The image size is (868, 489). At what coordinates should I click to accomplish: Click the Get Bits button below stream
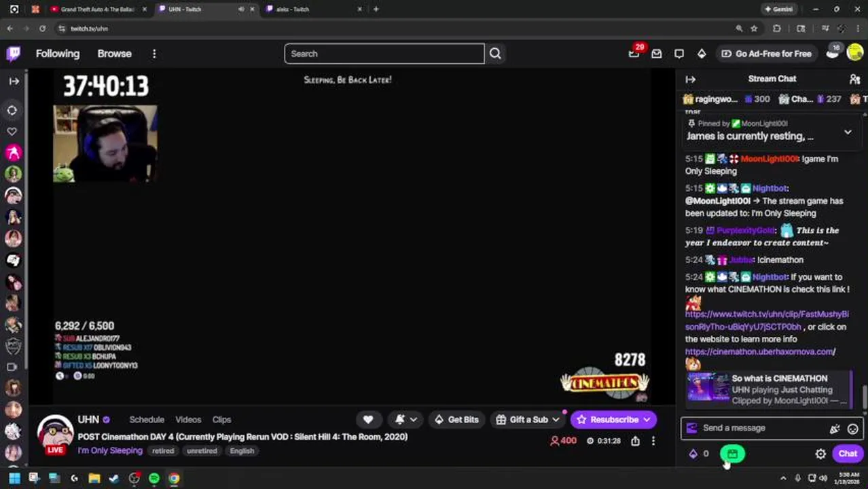coord(456,420)
